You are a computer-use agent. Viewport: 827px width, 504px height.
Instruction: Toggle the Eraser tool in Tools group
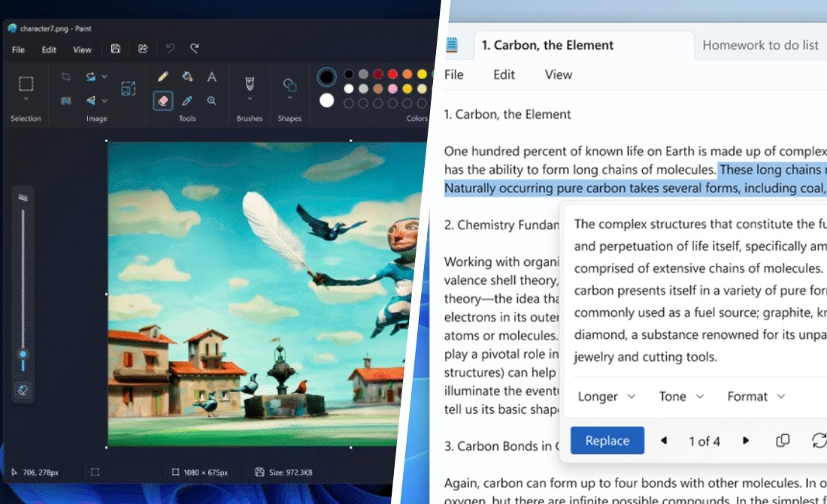[x=162, y=101]
